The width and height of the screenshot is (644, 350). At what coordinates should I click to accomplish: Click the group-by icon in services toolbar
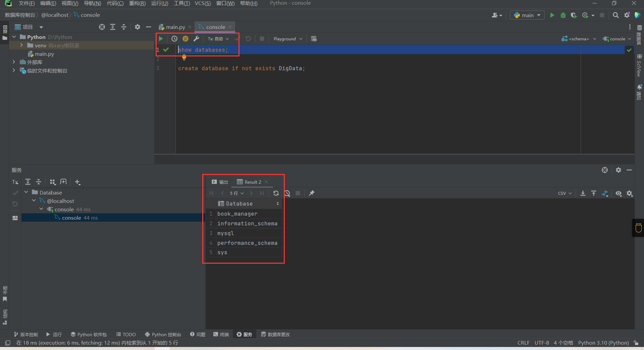click(53, 182)
